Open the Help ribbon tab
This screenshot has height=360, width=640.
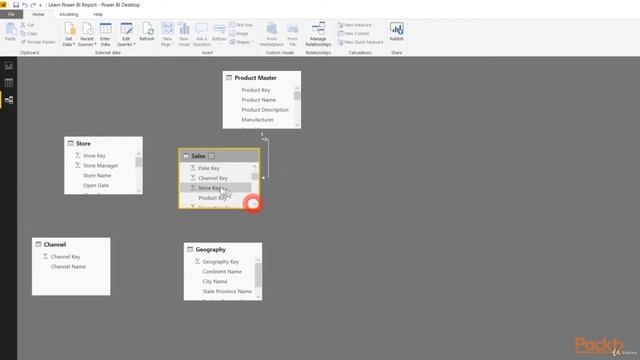click(98, 14)
